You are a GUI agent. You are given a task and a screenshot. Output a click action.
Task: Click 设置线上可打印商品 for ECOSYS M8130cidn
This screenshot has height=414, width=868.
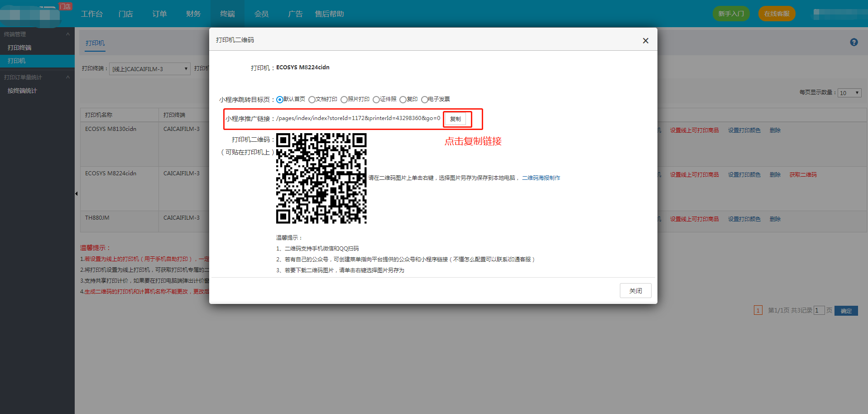click(x=694, y=130)
